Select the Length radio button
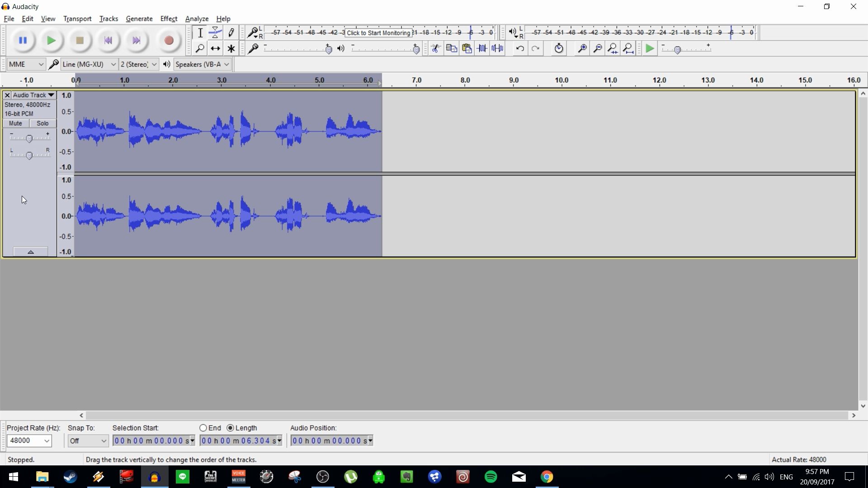 click(x=230, y=428)
